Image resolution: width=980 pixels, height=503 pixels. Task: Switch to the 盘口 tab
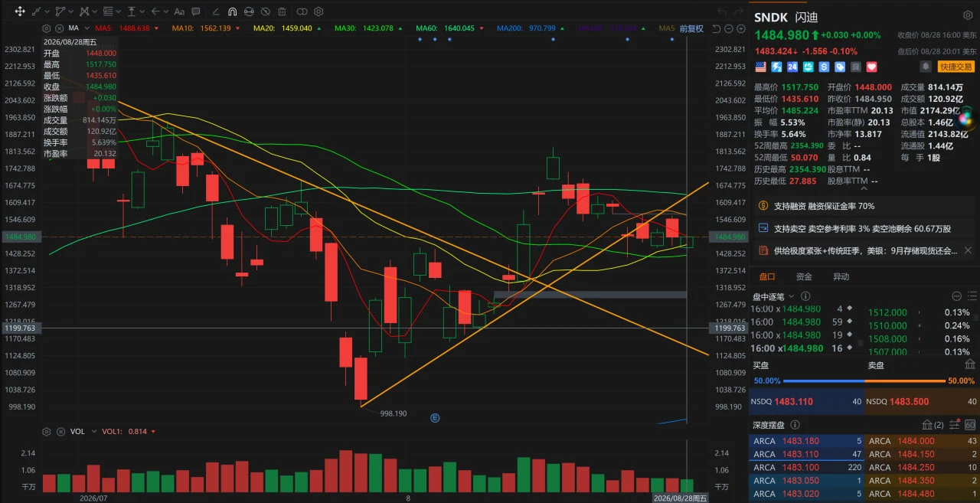[x=766, y=276]
